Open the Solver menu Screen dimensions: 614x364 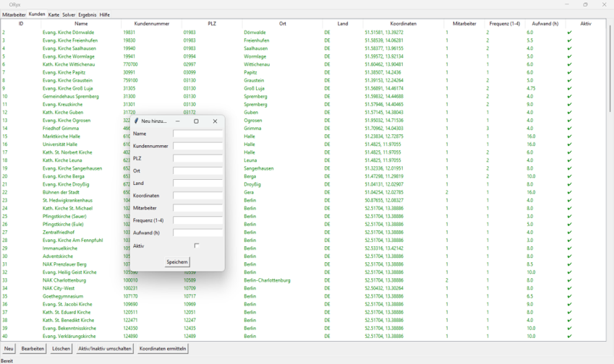(x=69, y=14)
